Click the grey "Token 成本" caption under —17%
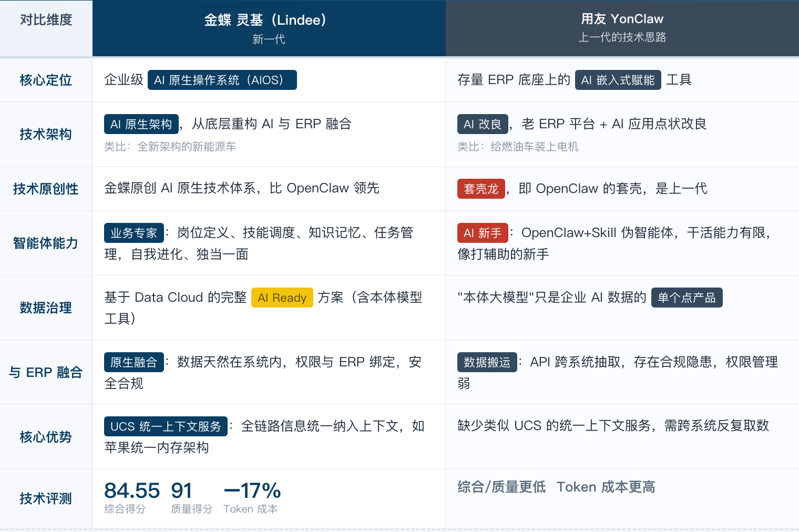This screenshot has width=799, height=532. [x=251, y=509]
